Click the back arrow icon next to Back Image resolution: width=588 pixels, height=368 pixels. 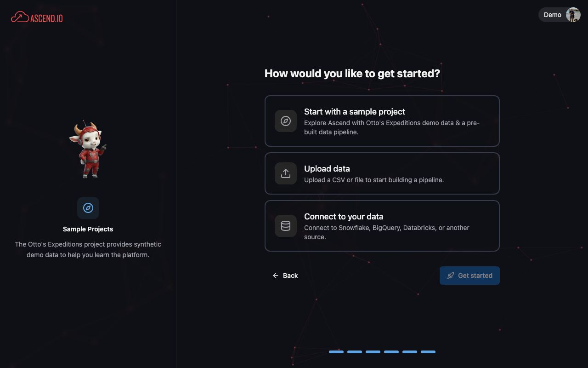tap(275, 275)
